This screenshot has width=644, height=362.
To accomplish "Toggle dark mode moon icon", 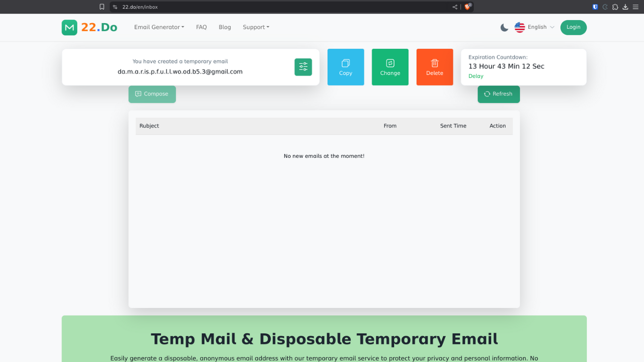I will pos(504,28).
